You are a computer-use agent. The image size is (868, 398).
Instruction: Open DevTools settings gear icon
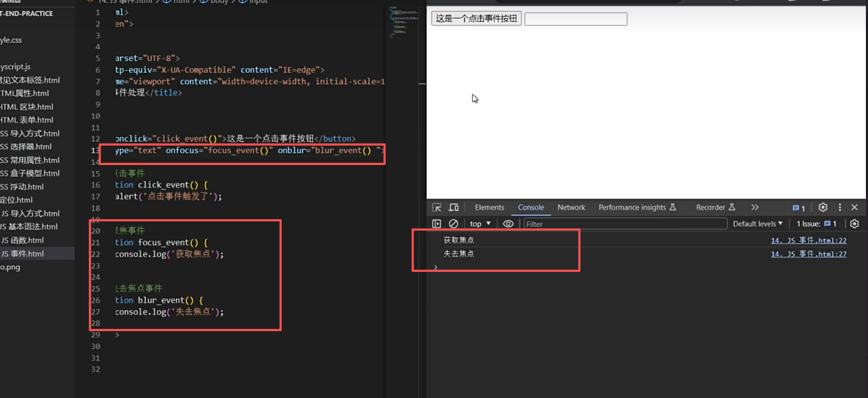click(823, 207)
